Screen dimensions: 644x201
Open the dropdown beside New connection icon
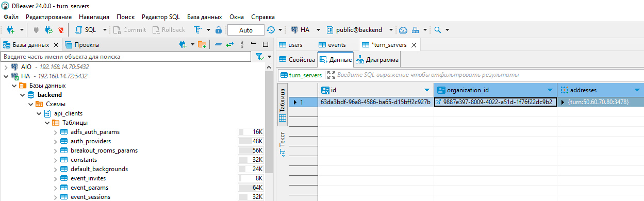pos(22,30)
